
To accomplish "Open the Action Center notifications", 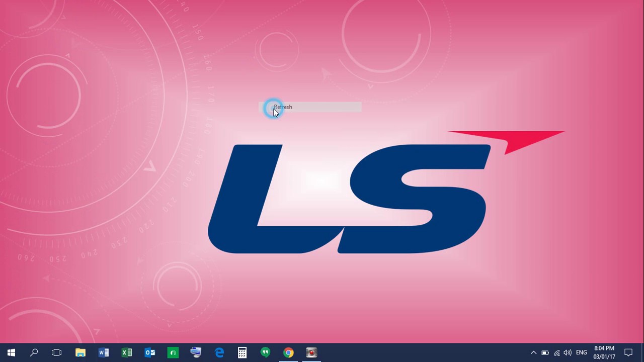I will (628, 352).
